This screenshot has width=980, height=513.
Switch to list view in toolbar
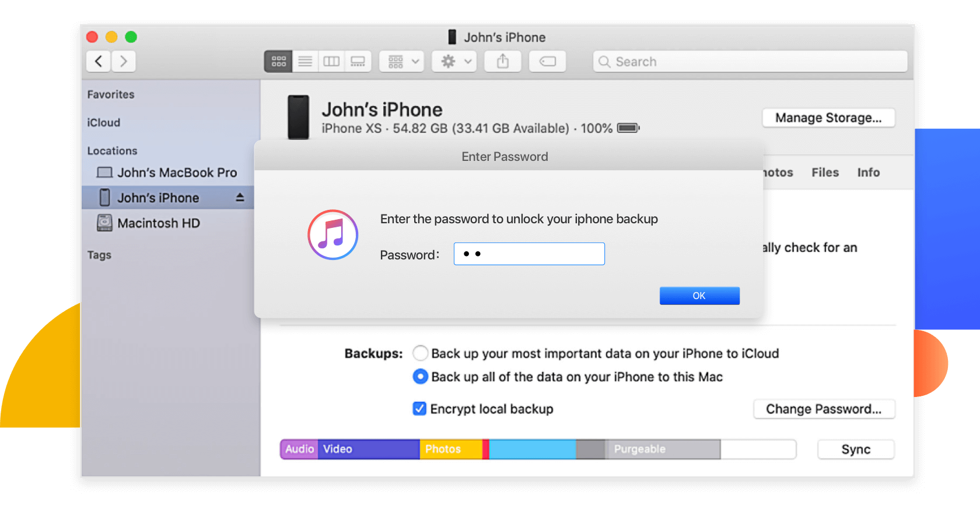click(x=305, y=61)
